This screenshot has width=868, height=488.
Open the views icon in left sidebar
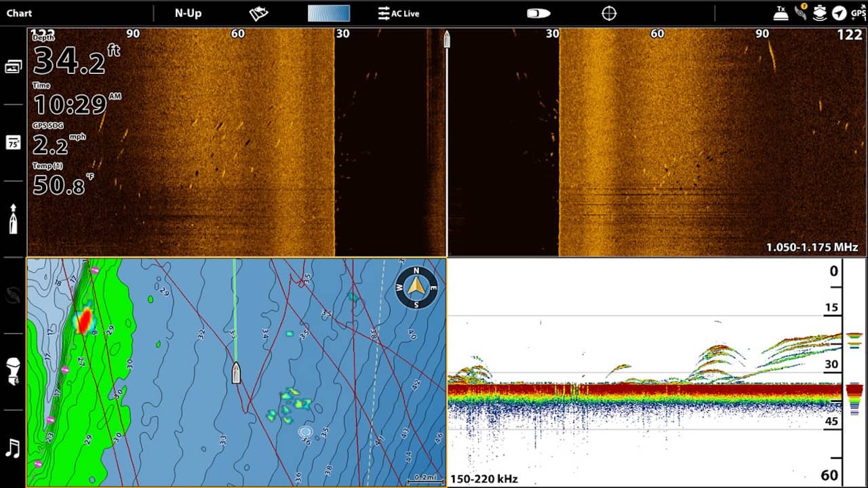13,66
